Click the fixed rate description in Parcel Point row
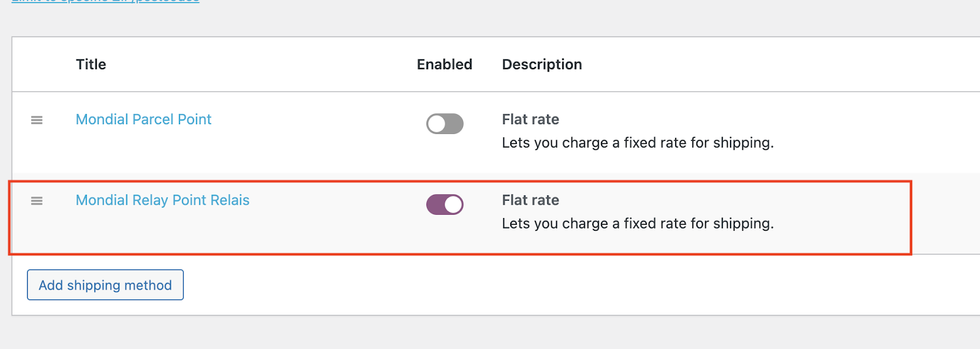Image resolution: width=980 pixels, height=349 pixels. (638, 143)
